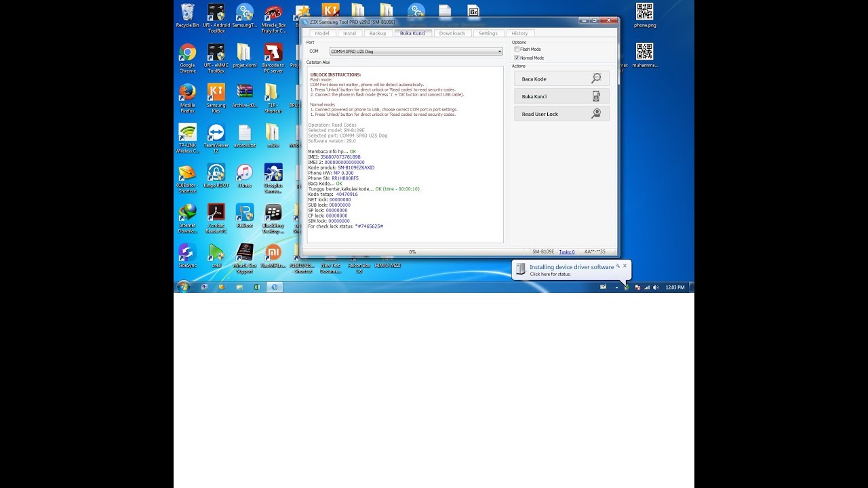
Task: Launch Mozilla Firefox desktop shortcut
Action: pyautogui.click(x=187, y=98)
